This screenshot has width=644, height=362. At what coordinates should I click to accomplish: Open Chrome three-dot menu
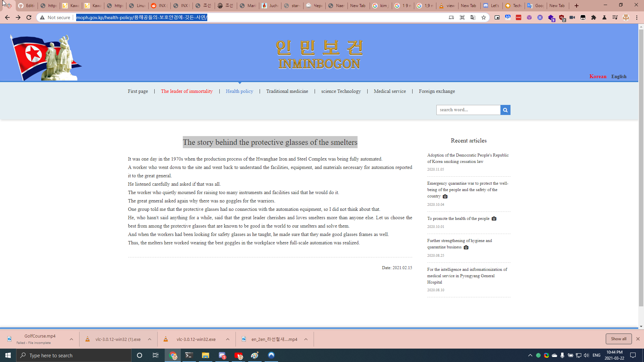pyautogui.click(x=637, y=17)
